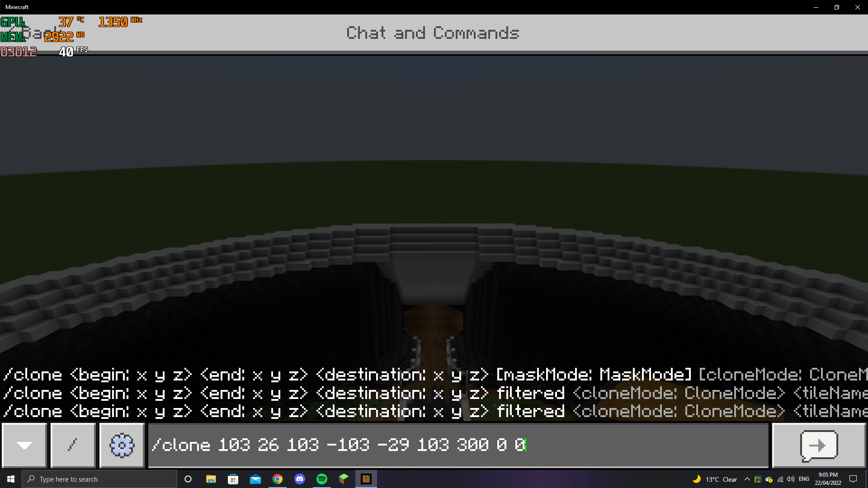Open Google Chrome from taskbar
This screenshot has height=488, width=868.
click(x=278, y=479)
